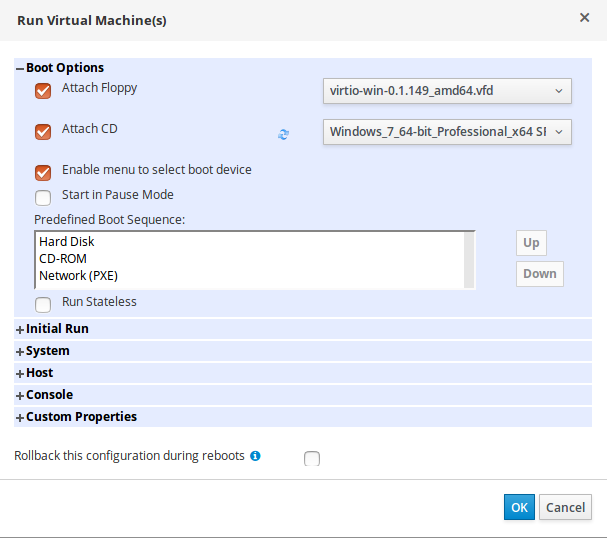Image resolution: width=607 pixels, height=538 pixels.
Task: Check the Run Stateless option
Action: 43,304
